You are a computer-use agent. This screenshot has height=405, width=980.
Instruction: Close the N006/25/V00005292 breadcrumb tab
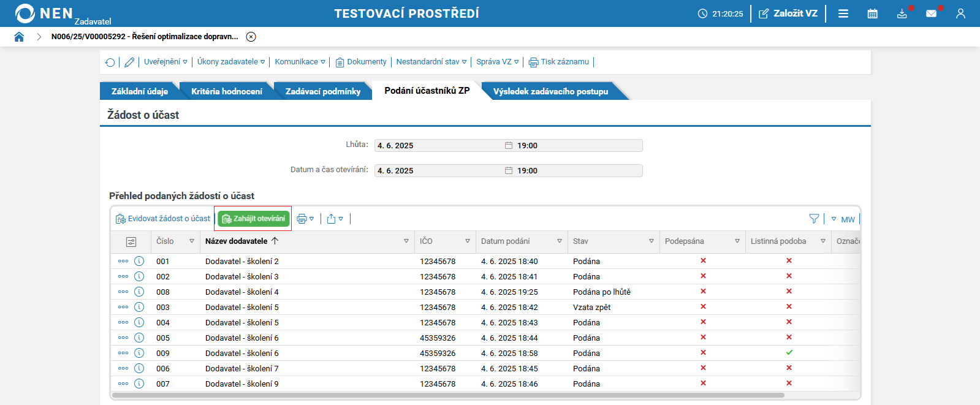(251, 37)
